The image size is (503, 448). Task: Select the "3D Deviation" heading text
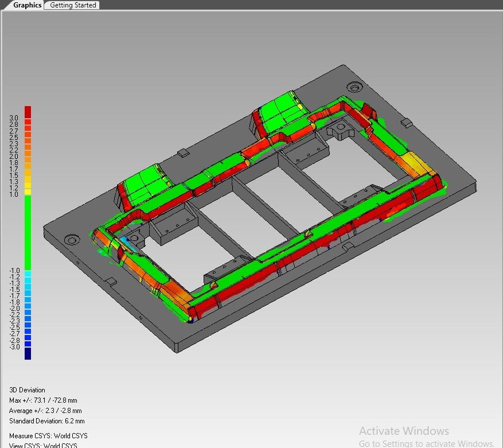[27, 390]
